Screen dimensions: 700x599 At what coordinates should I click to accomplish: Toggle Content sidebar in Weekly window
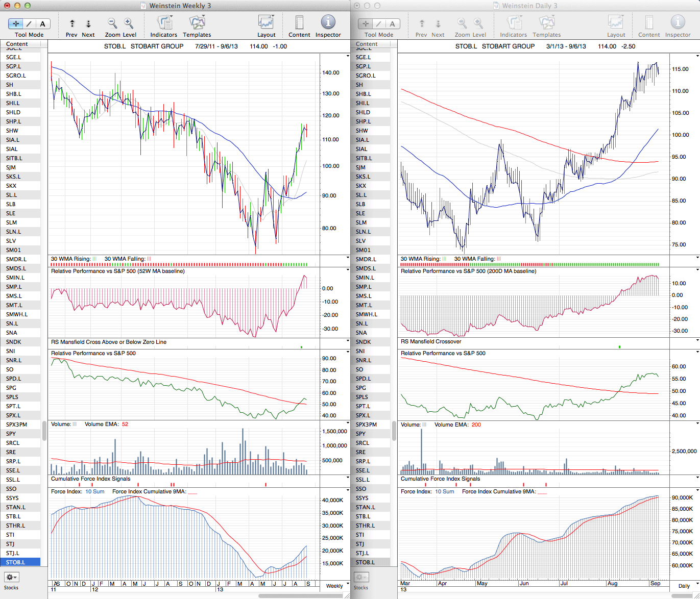[299, 23]
